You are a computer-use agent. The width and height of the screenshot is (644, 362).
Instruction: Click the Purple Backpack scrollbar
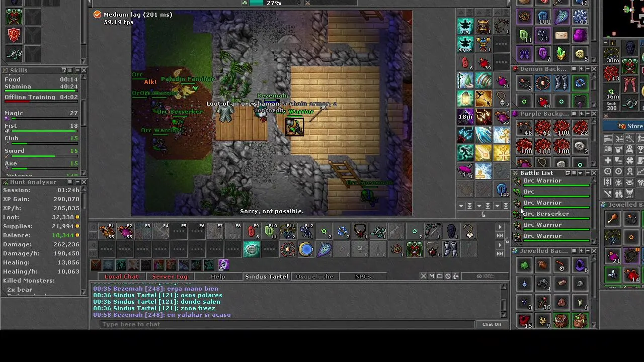[594, 143]
